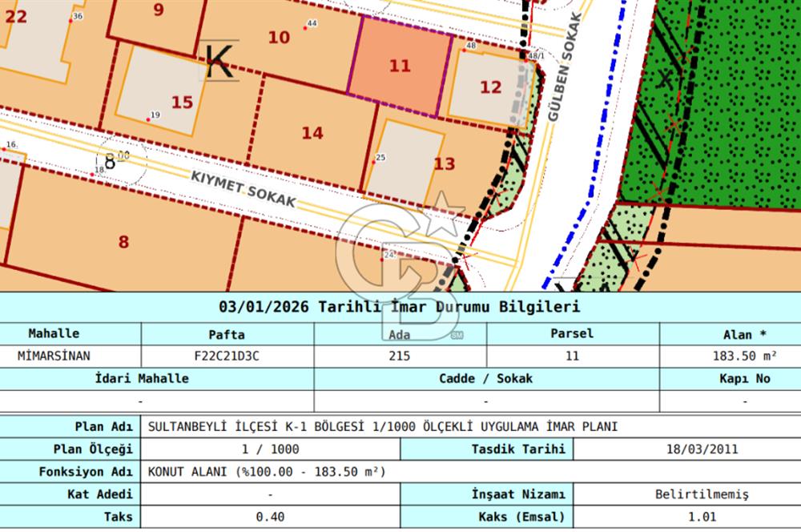Select parcel 14 on the map
Viewport: 801px width, 532px height.
[x=312, y=132]
